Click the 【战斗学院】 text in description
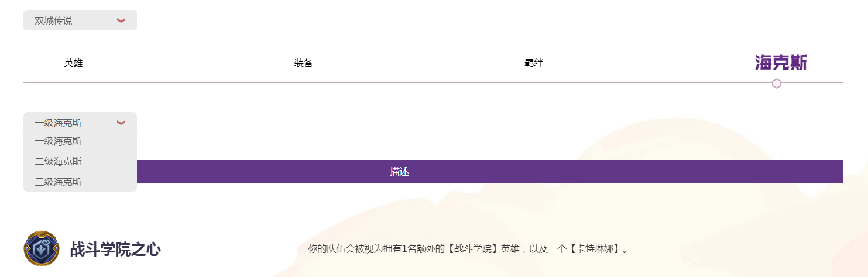Viewport: 868px width, 277px height. click(x=472, y=249)
